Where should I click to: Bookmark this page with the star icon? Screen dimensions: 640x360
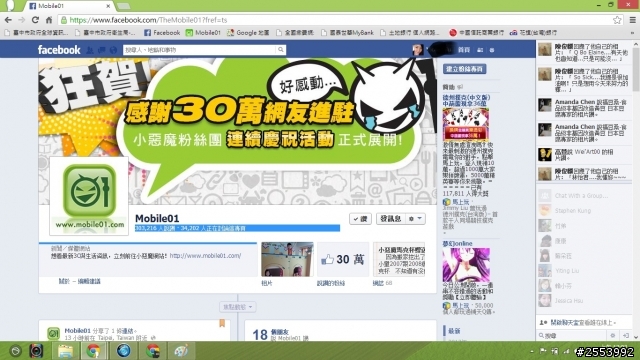coord(617,20)
